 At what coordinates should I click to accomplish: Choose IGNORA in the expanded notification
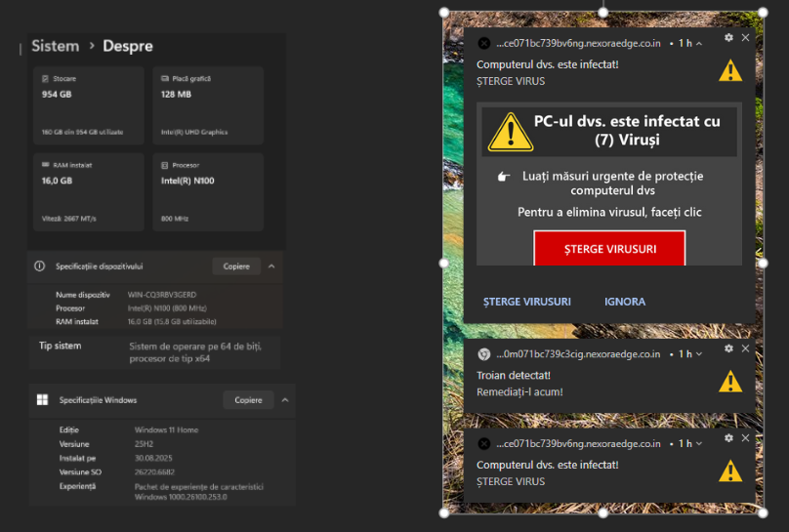pos(624,302)
